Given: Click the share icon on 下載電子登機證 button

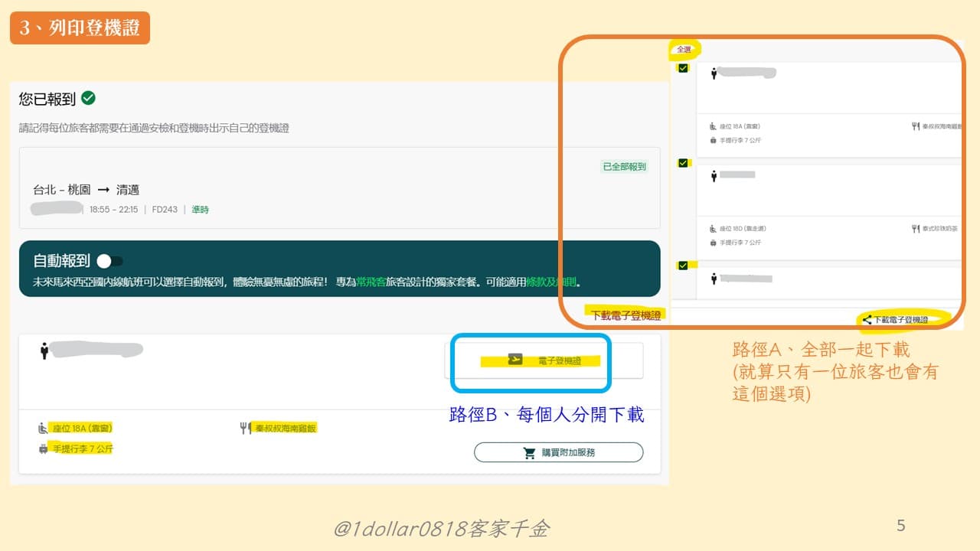Looking at the screenshot, I should 867,319.
